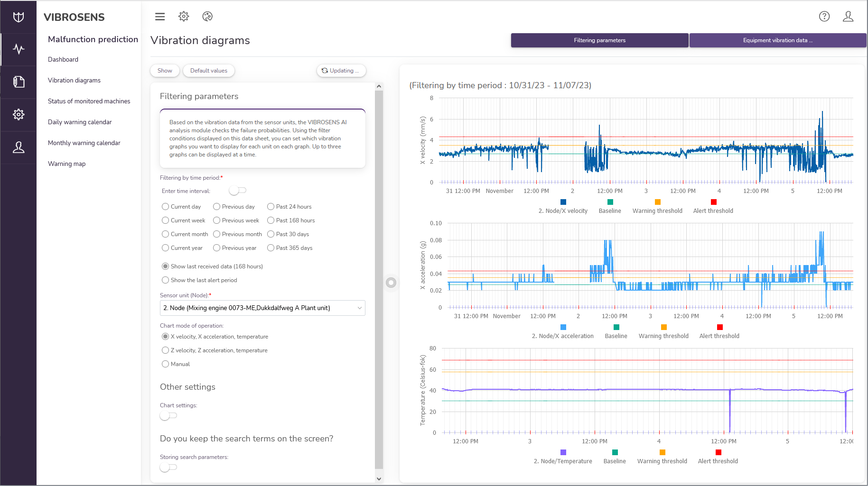Select Z velocity, Z acceleration, temperature mode

166,350
